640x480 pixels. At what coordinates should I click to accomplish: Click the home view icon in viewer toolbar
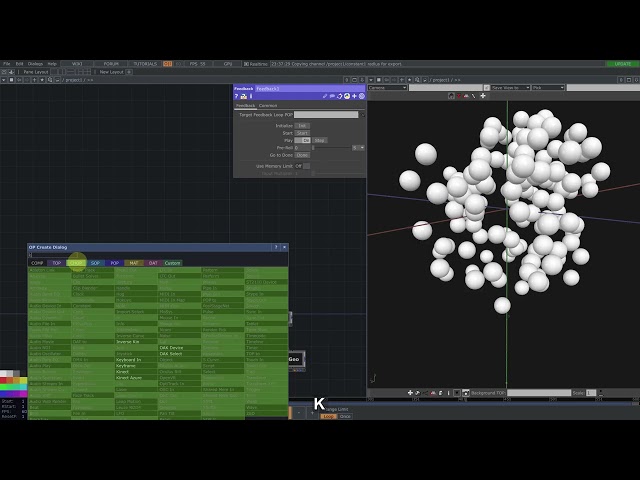click(x=451, y=96)
